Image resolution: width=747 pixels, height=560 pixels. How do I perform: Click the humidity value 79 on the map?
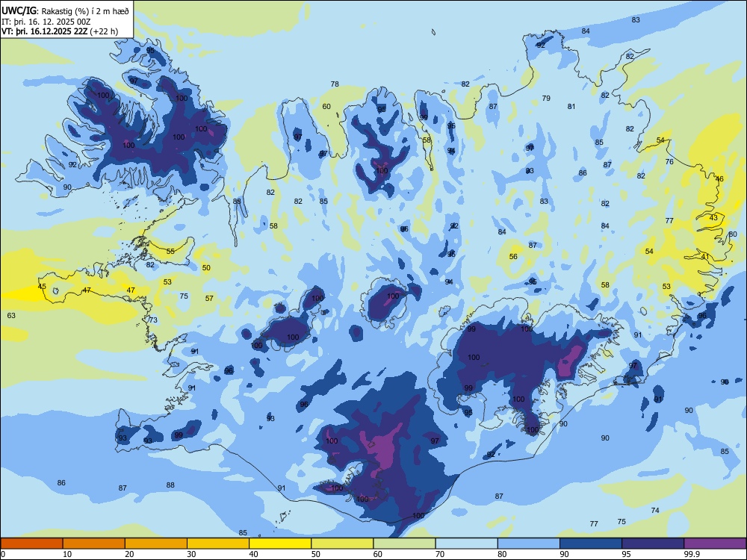(547, 98)
